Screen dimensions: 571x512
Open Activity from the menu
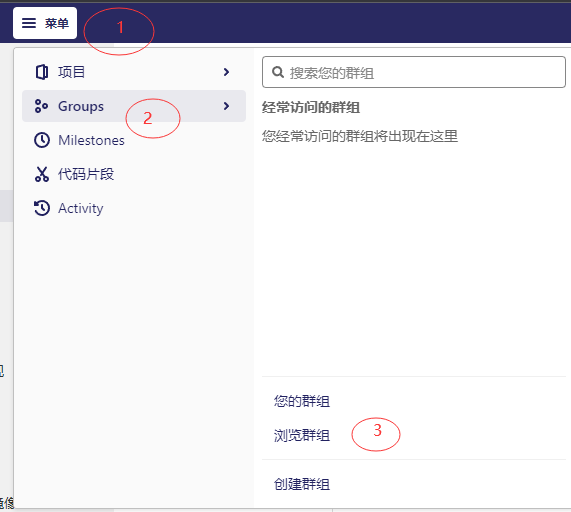tap(134, 208)
